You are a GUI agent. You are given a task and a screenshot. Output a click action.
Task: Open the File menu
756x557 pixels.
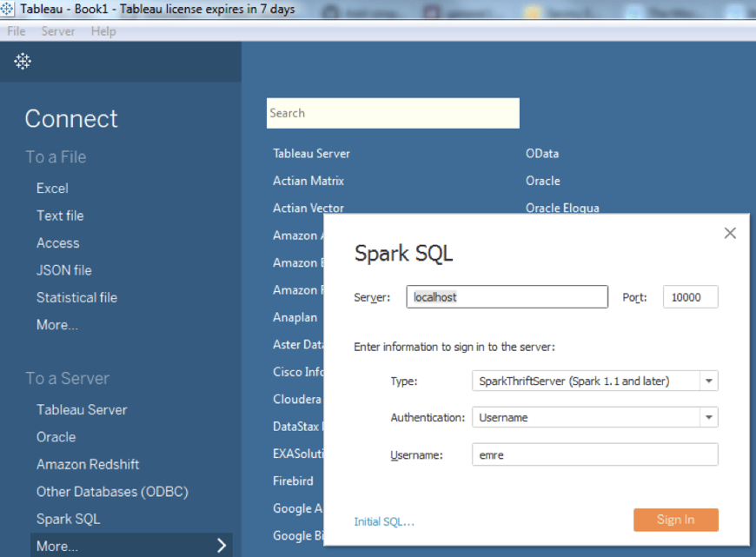(x=16, y=31)
